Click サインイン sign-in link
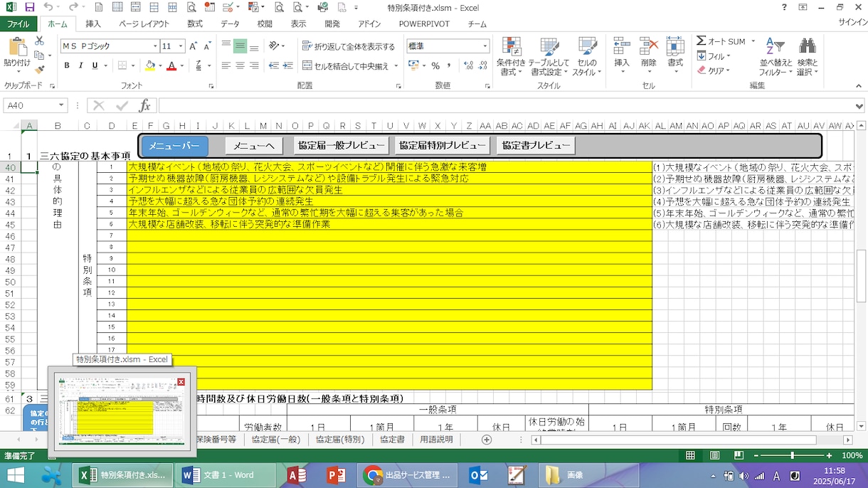 (852, 22)
